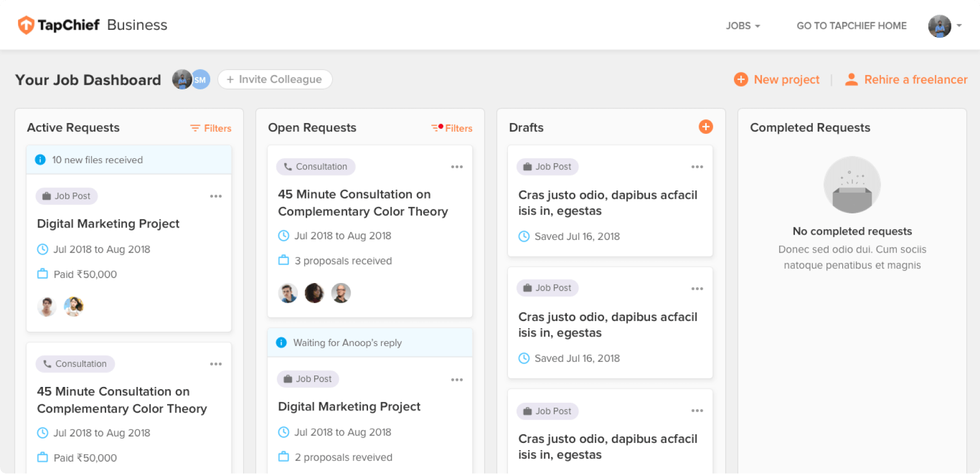Click the SM colleague avatar badge
The width and height of the screenshot is (980, 474).
point(200,80)
